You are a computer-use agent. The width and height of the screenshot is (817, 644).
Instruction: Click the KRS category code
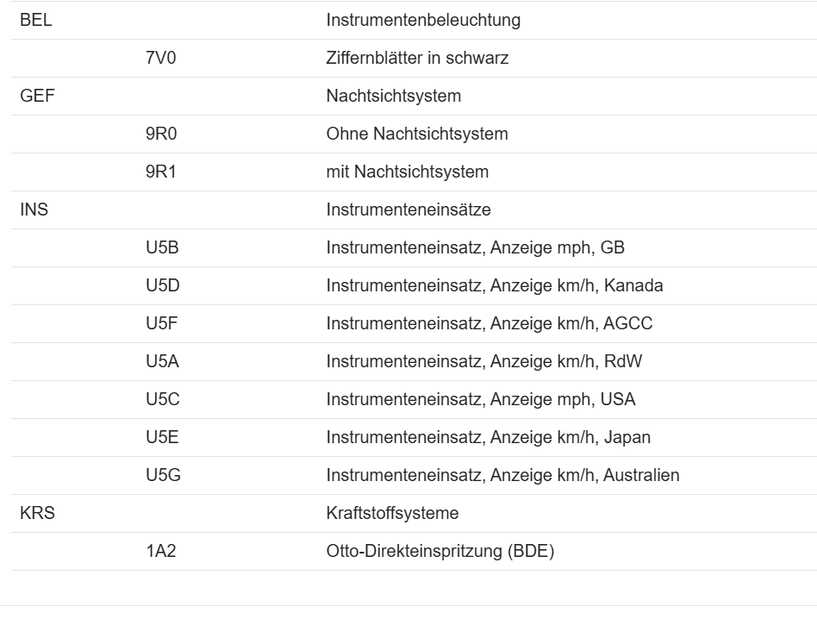[x=37, y=514]
